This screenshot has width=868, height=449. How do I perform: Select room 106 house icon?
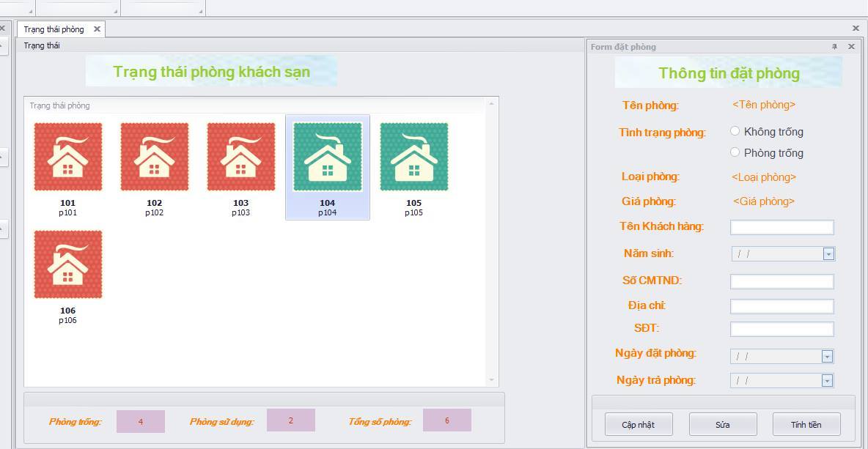pos(68,265)
